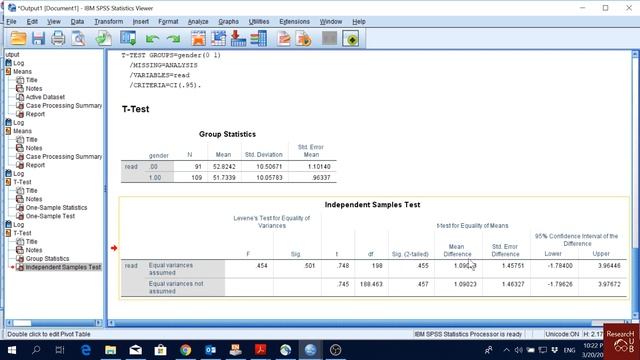
Task: Collapse the T-Test node above Group Statistics
Action: pos(8,233)
